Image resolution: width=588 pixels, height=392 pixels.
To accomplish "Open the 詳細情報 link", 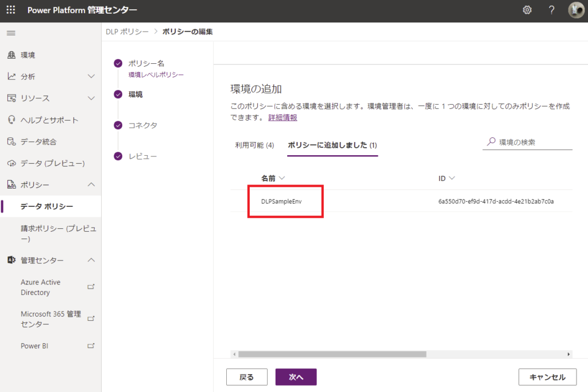I will pyautogui.click(x=283, y=117).
